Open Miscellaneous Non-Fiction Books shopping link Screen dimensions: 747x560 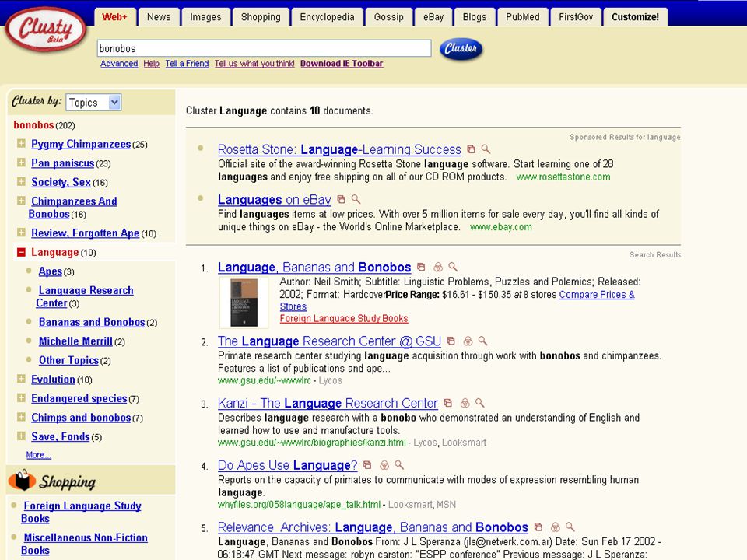coord(84,544)
